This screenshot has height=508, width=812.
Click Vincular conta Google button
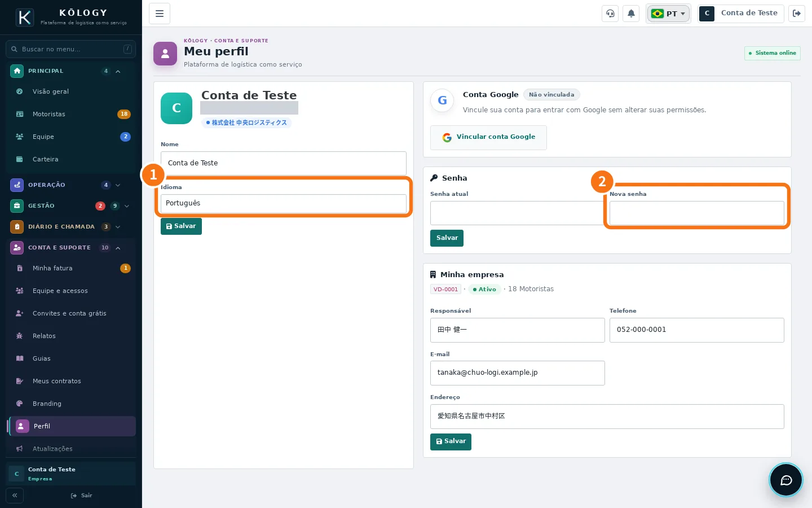(488, 137)
